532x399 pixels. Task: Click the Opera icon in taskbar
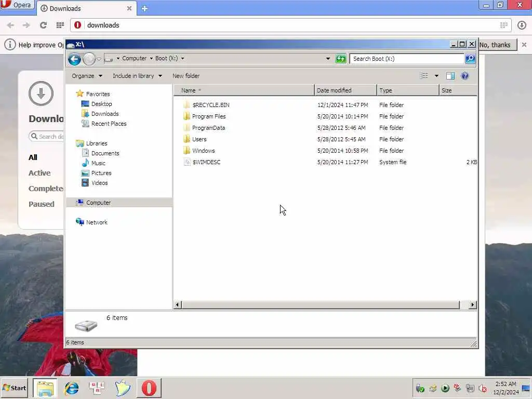click(x=149, y=388)
